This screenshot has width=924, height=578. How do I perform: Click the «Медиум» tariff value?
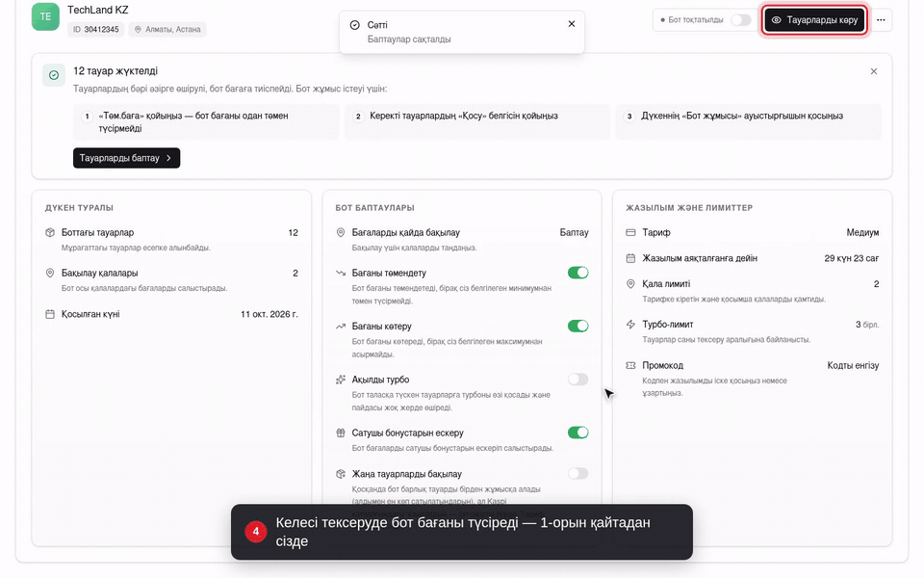(862, 232)
